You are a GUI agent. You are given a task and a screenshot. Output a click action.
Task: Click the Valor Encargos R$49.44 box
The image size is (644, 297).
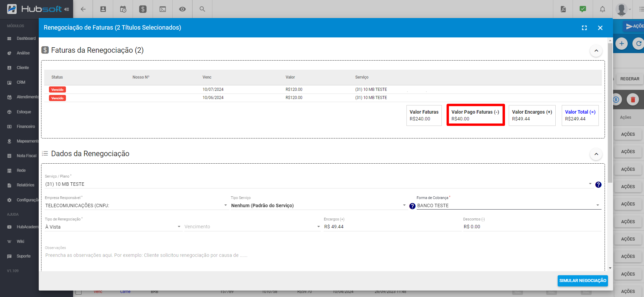point(532,115)
